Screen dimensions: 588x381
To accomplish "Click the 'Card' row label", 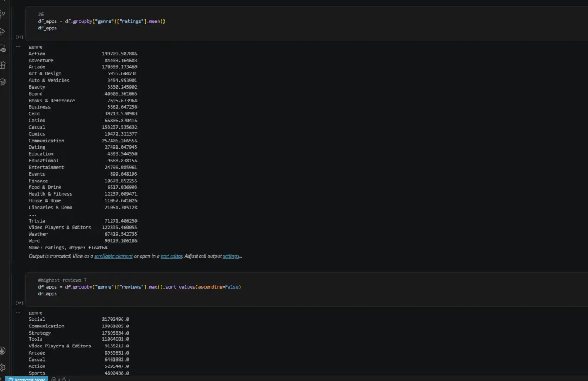I will 34,113.
